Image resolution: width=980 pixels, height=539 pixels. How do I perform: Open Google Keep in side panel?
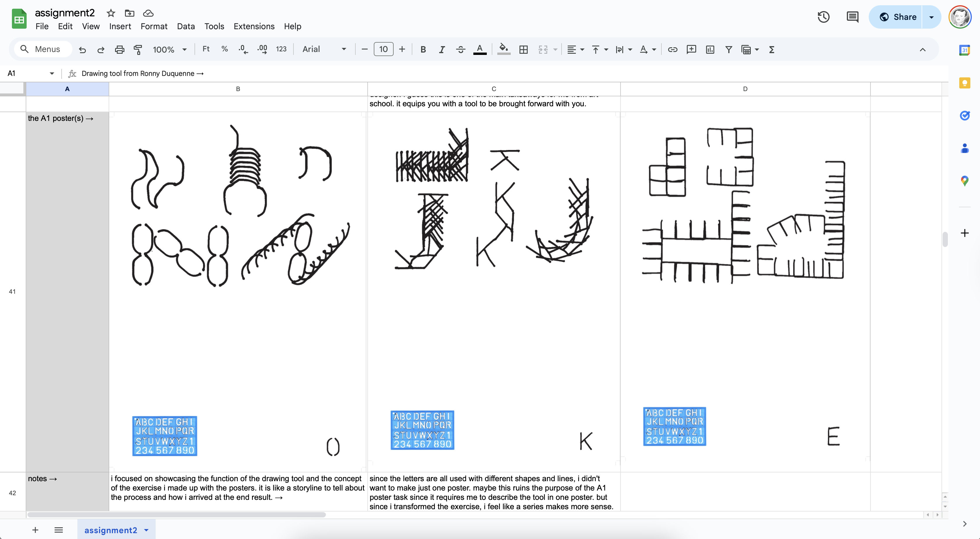point(965,83)
